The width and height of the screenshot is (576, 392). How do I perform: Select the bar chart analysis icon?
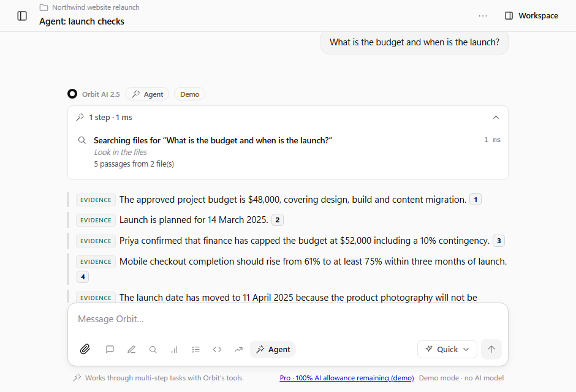pos(174,349)
